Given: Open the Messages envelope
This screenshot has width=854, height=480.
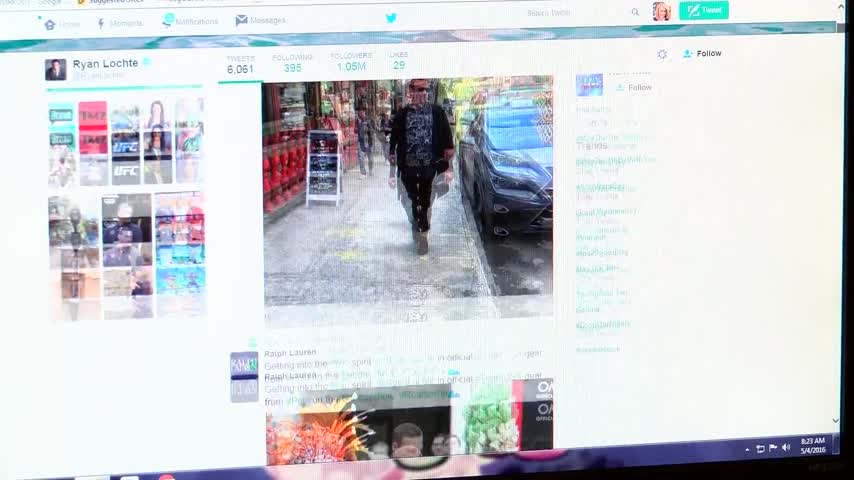Looking at the screenshot, I should 260,20.
